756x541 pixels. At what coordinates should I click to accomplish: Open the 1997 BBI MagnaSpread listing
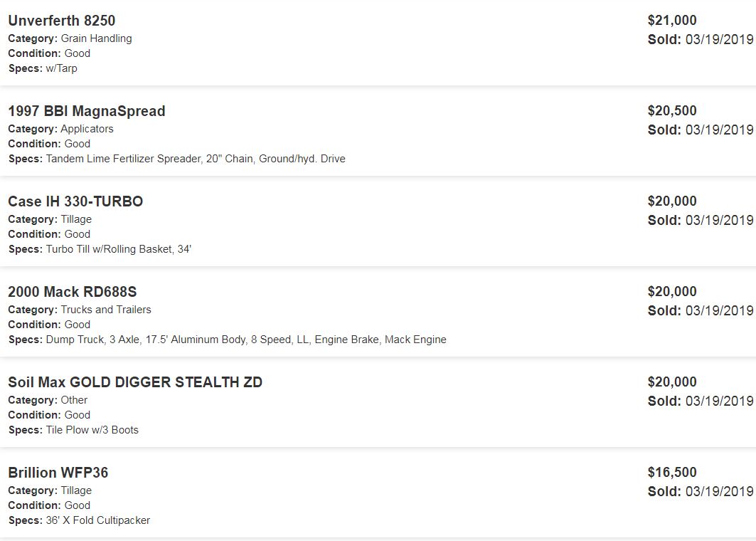pyautogui.click(x=86, y=111)
